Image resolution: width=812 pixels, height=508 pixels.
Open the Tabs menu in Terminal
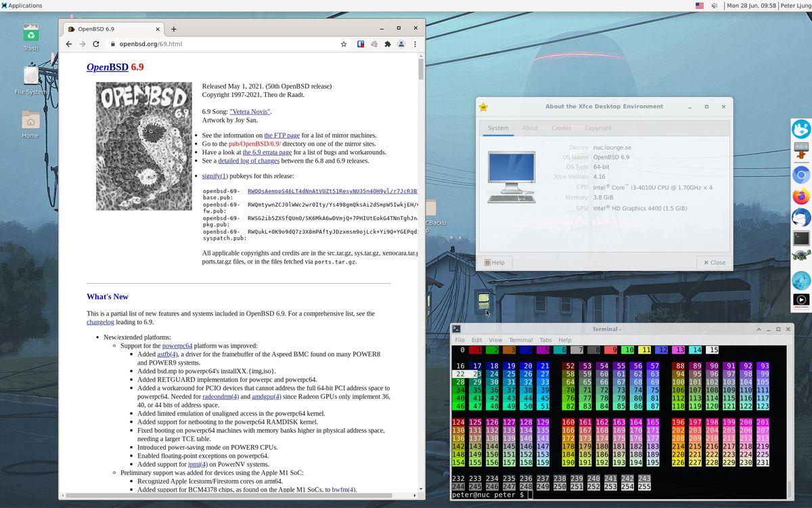tap(545, 340)
